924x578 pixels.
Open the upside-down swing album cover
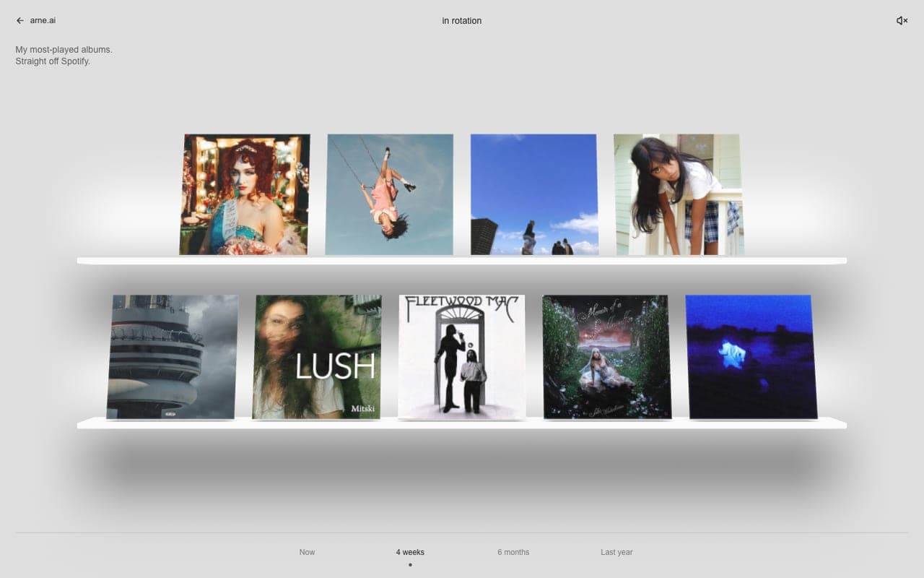click(x=389, y=194)
